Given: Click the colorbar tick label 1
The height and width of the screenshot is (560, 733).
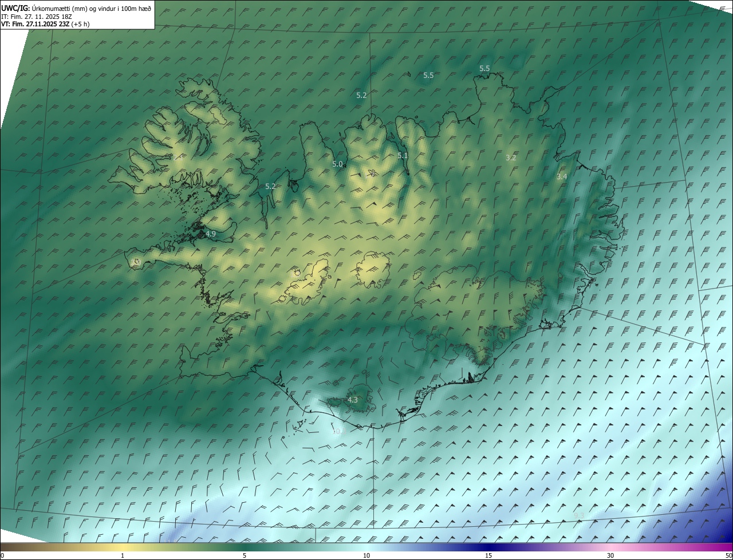Looking at the screenshot, I should click(x=123, y=555).
